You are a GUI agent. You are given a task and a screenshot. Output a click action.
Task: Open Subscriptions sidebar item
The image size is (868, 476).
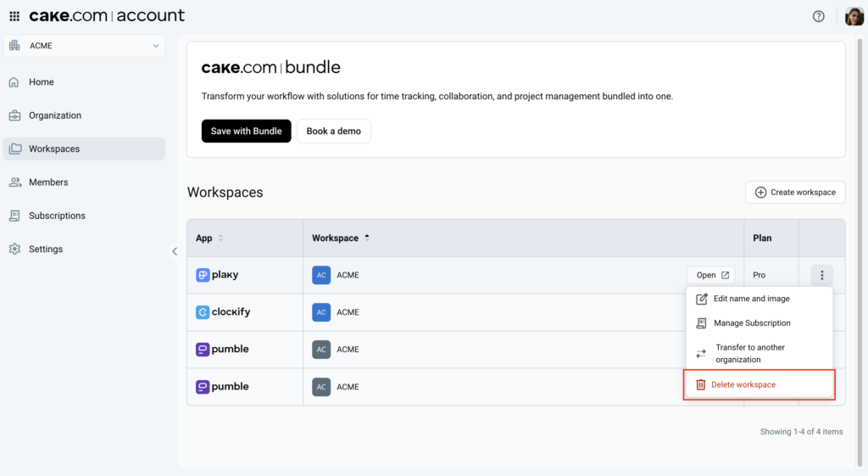click(84, 216)
